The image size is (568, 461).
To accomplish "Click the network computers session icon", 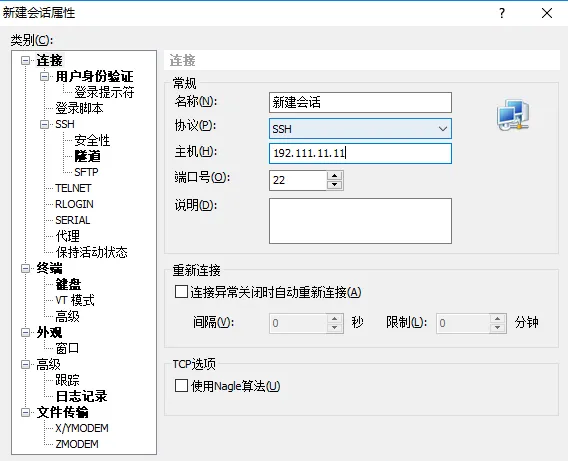I will pos(513,115).
